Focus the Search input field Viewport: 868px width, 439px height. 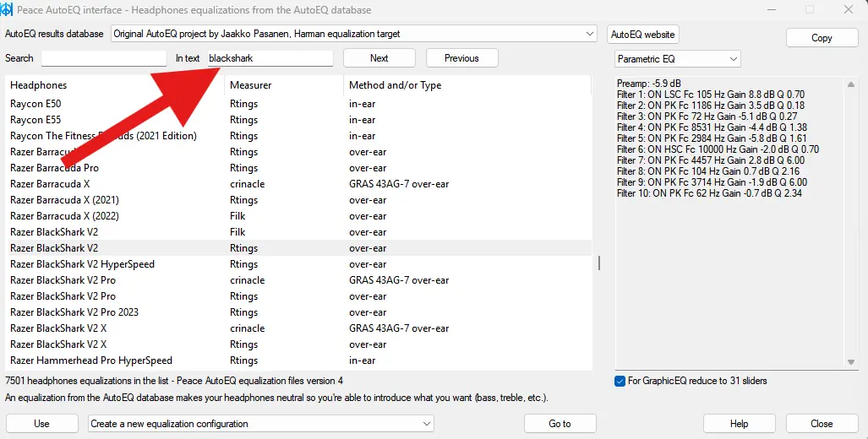[103, 58]
